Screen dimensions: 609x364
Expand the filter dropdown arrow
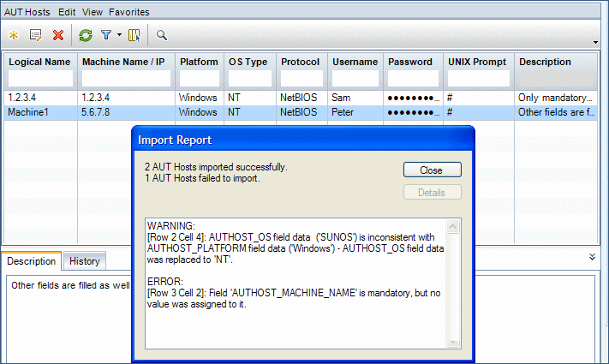click(119, 36)
